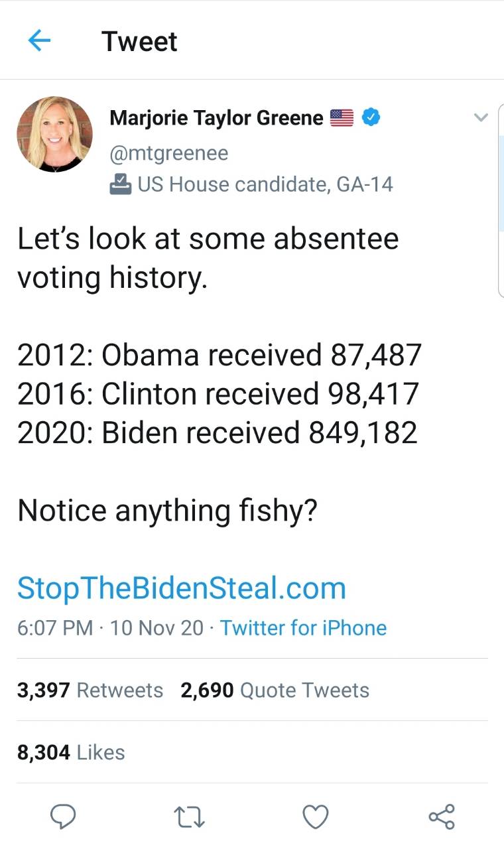Open the share icon
Screen dimensions: 504x849
(442, 816)
